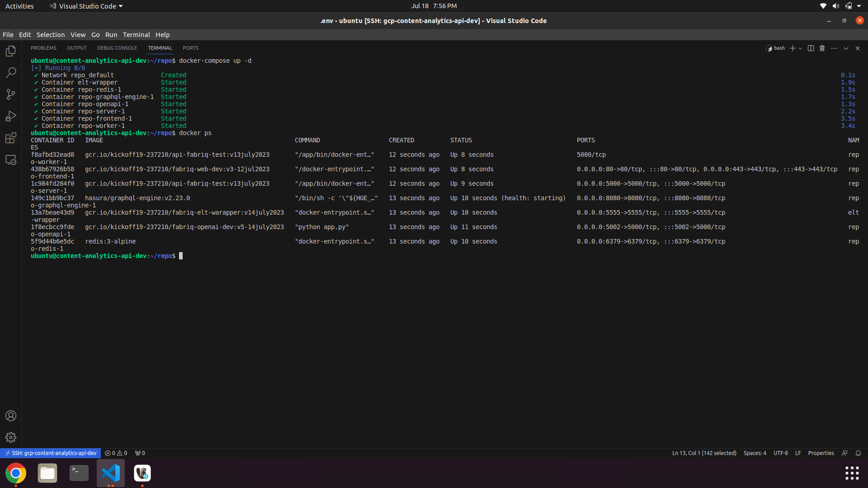Click the Ln 13, Col 1 position indicator
The image size is (868, 488).
704,453
